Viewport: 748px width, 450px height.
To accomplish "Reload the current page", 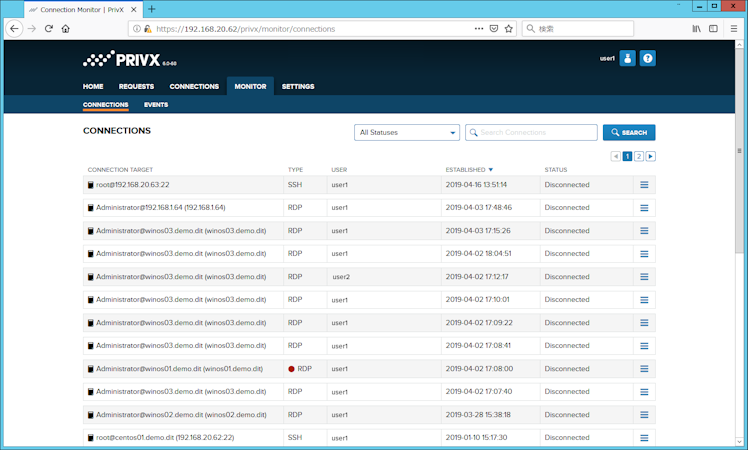I will point(49,29).
